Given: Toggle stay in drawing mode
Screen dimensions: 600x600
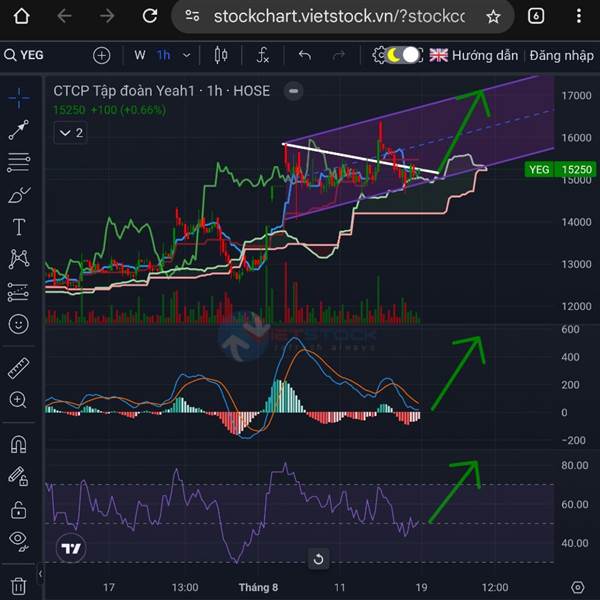Looking at the screenshot, I should [19, 477].
